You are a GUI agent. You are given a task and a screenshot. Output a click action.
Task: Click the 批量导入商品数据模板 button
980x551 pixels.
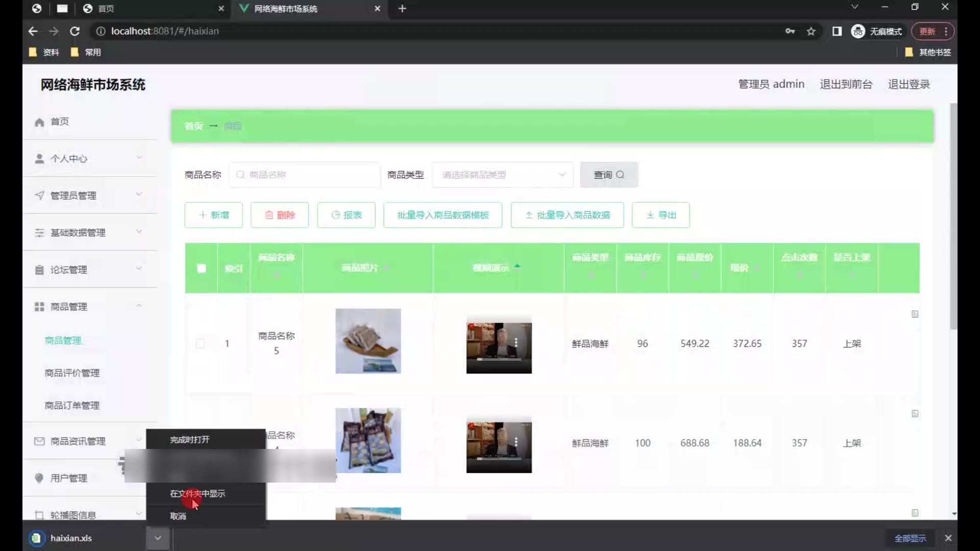[443, 215]
